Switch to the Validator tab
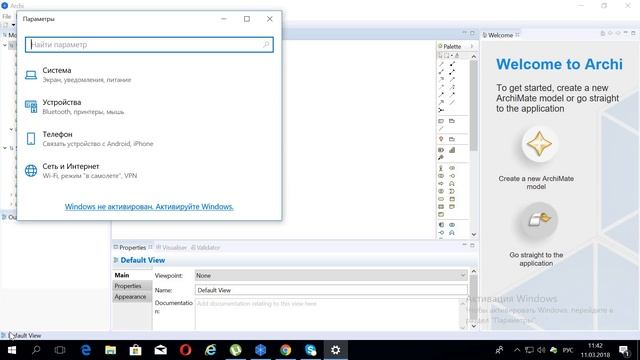 205,247
